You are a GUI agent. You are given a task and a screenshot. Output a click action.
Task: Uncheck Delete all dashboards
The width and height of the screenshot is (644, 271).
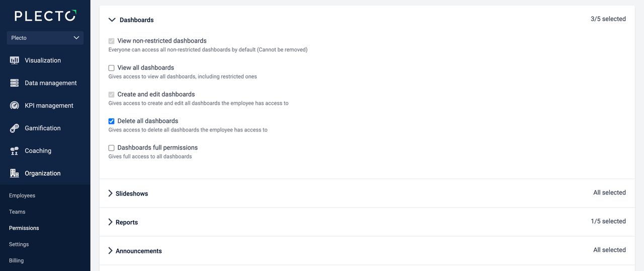[112, 121]
